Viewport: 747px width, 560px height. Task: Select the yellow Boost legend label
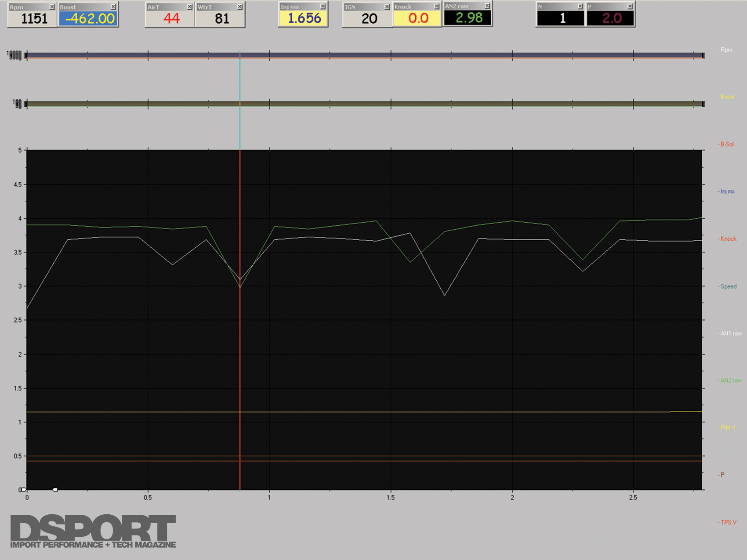click(727, 97)
